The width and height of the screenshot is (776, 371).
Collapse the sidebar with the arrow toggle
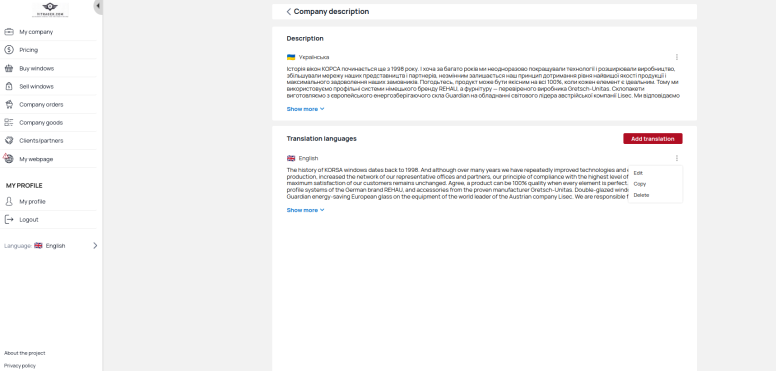click(x=98, y=6)
